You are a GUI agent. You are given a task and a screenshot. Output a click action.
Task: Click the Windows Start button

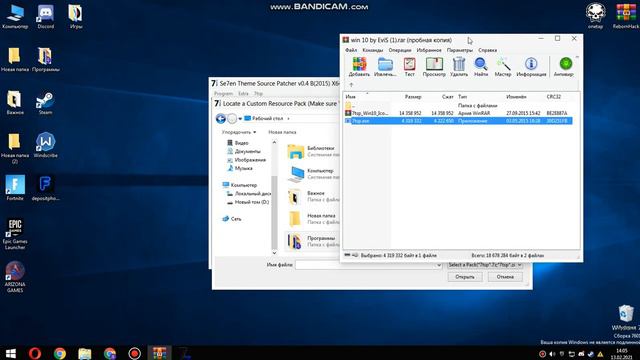click(x=11, y=353)
